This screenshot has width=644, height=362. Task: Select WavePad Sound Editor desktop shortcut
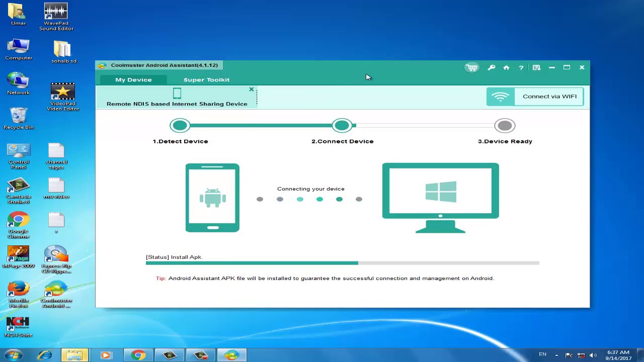point(56,17)
